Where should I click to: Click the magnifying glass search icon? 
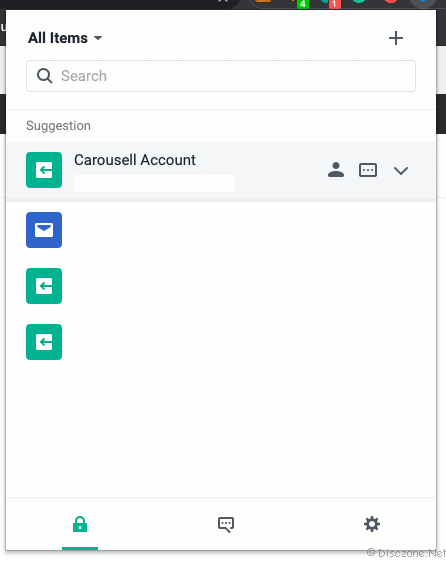(44, 76)
